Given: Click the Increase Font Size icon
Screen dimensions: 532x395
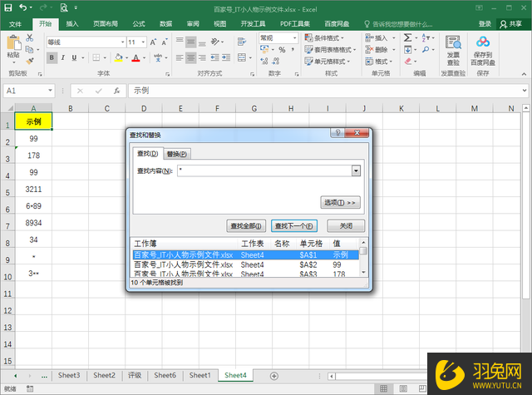Looking at the screenshot, I should click(153, 42).
